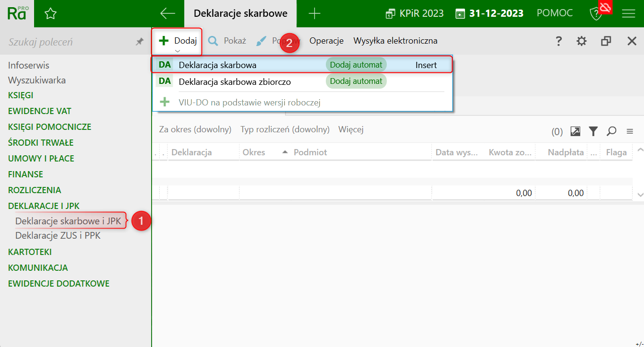This screenshot has width=644, height=347.
Task: Close the Deklaracje skarbowe panel
Action: coord(632,41)
